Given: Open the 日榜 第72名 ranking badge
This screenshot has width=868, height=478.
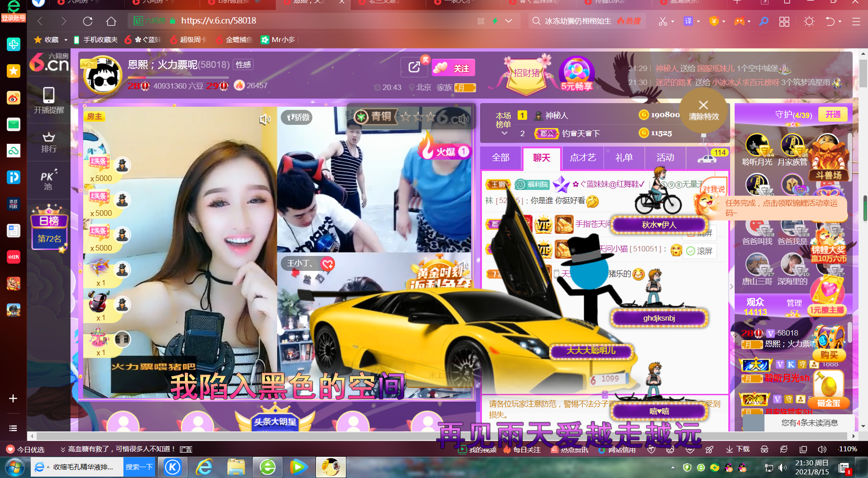Looking at the screenshot, I should [x=49, y=228].
